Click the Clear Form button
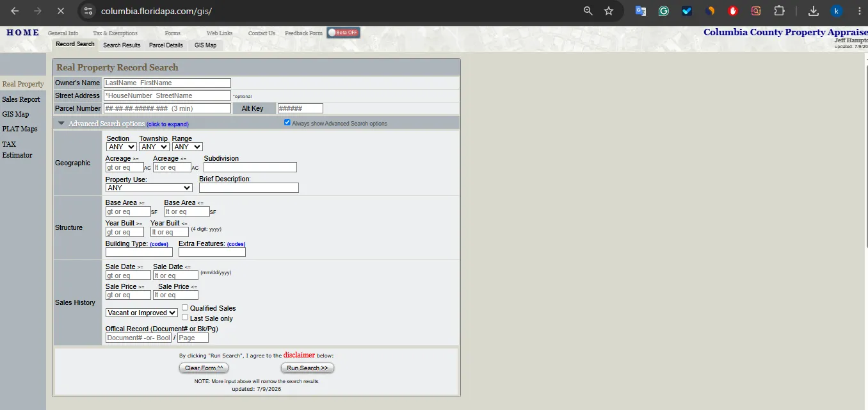The height and width of the screenshot is (410, 868). click(x=204, y=368)
